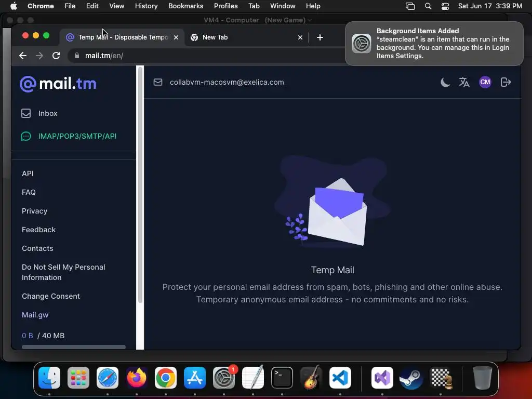Open the language translation selector

(464, 82)
